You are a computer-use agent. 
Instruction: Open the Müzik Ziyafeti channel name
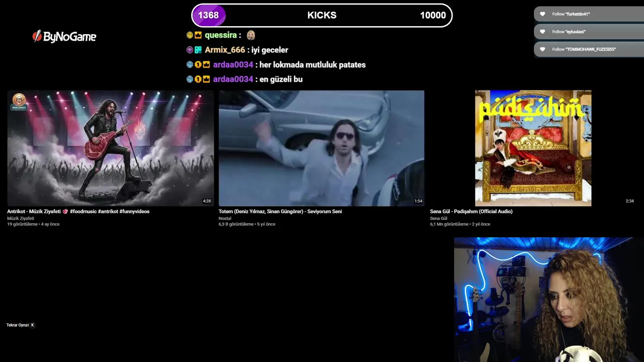coord(21,219)
